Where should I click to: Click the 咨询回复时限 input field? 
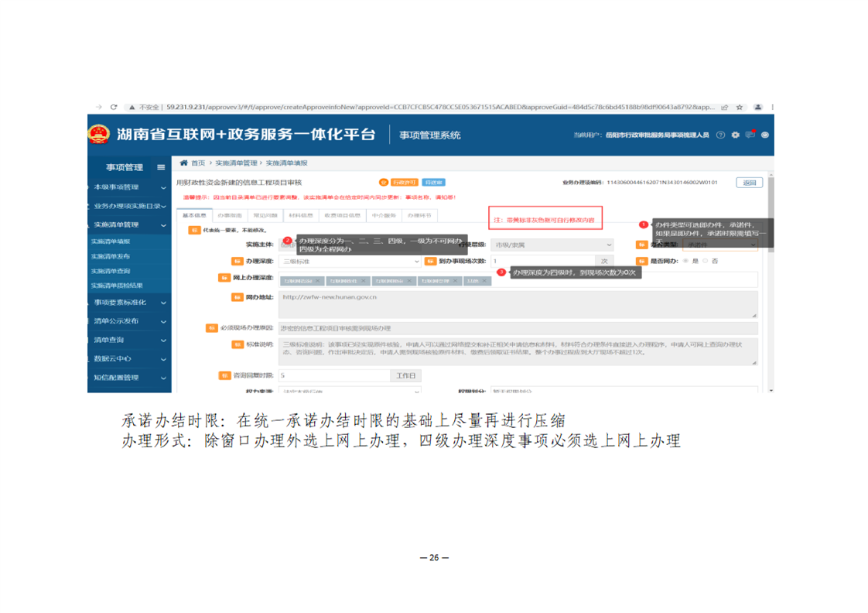[333, 375]
